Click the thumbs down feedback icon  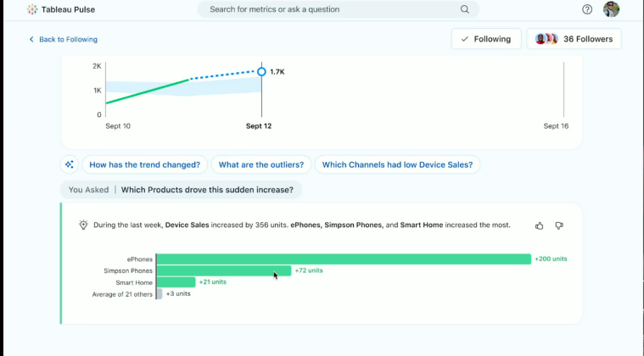click(x=559, y=225)
